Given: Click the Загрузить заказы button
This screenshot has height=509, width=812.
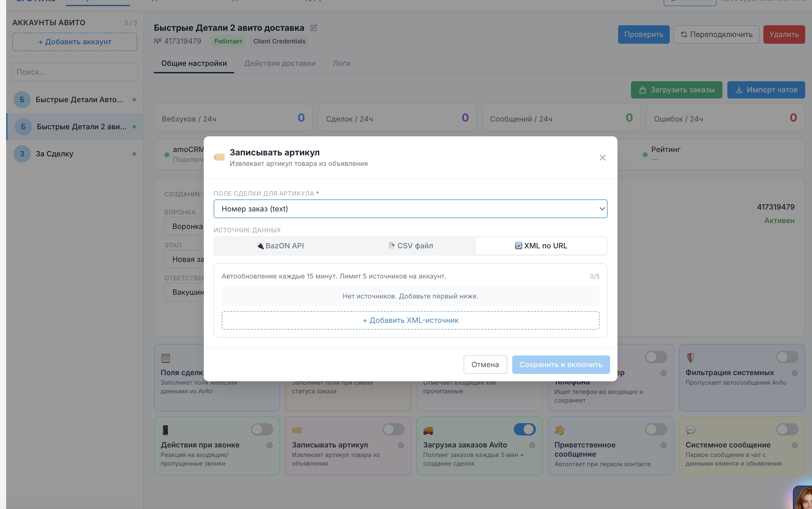Looking at the screenshot, I should pos(676,90).
